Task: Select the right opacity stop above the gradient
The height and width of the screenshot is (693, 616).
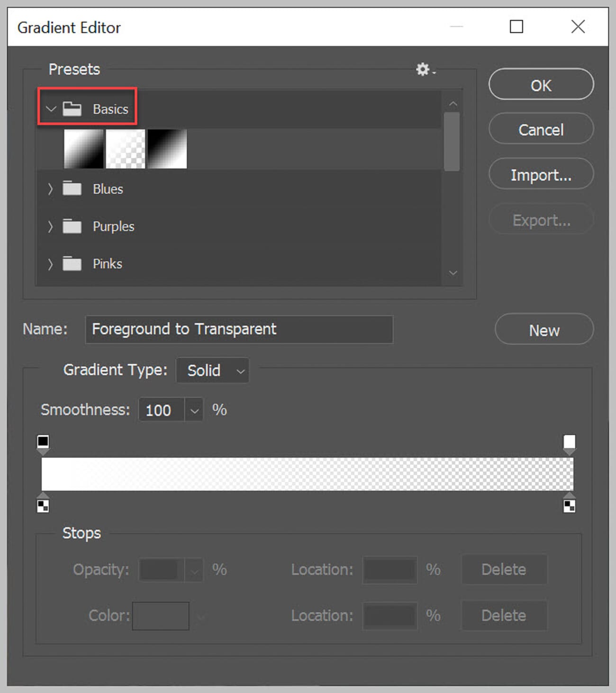Action: [570, 441]
